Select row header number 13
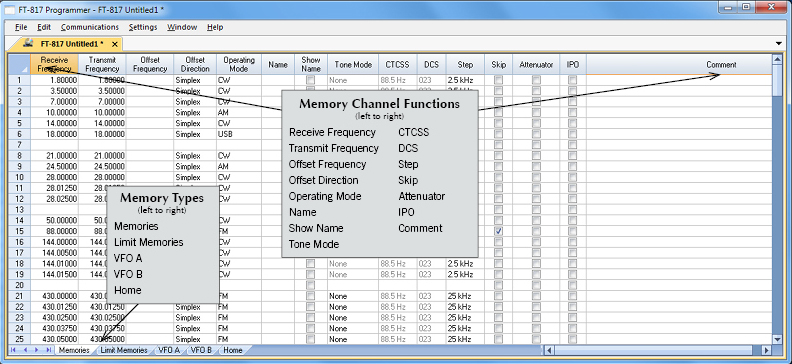 click(x=20, y=210)
